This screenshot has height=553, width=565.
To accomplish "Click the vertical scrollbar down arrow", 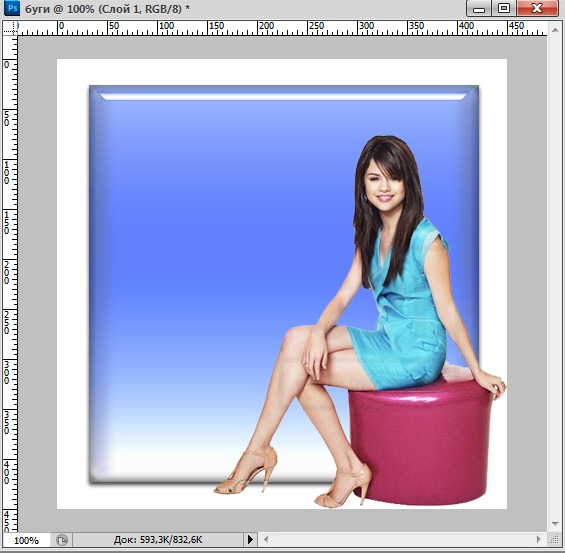I will 554,523.
